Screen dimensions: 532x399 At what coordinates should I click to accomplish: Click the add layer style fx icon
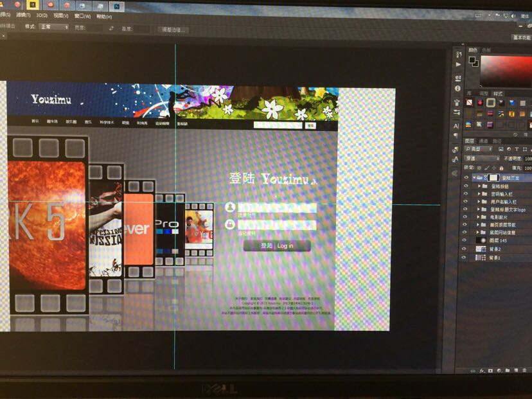coord(482,371)
